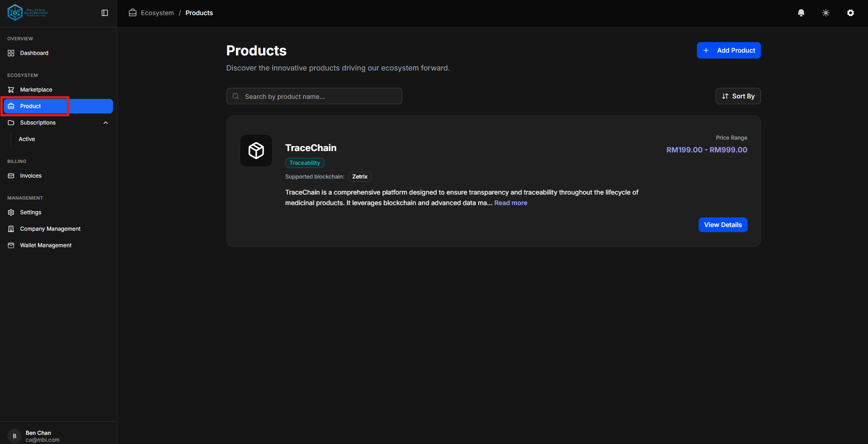Click the TraceChain product cube icon
868x444 pixels.
tap(256, 150)
